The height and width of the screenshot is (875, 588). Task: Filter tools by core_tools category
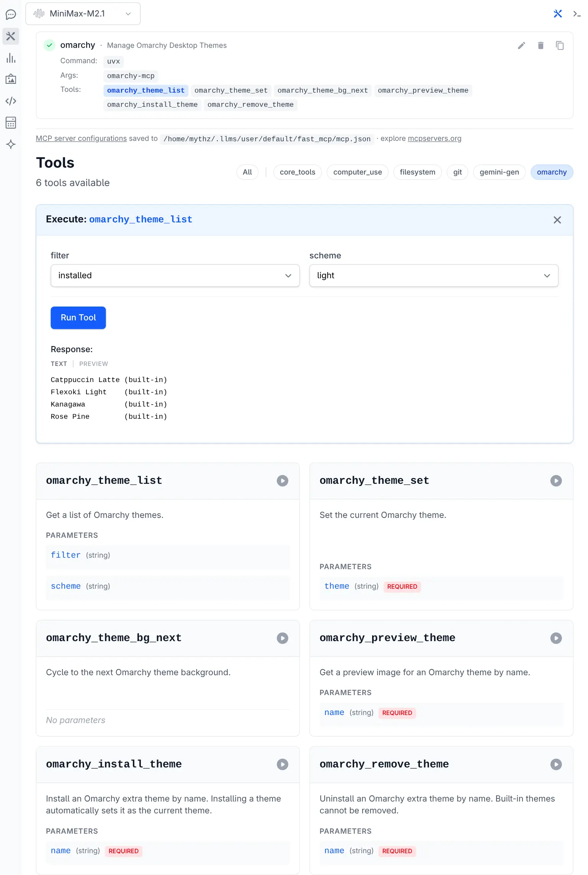coord(297,172)
